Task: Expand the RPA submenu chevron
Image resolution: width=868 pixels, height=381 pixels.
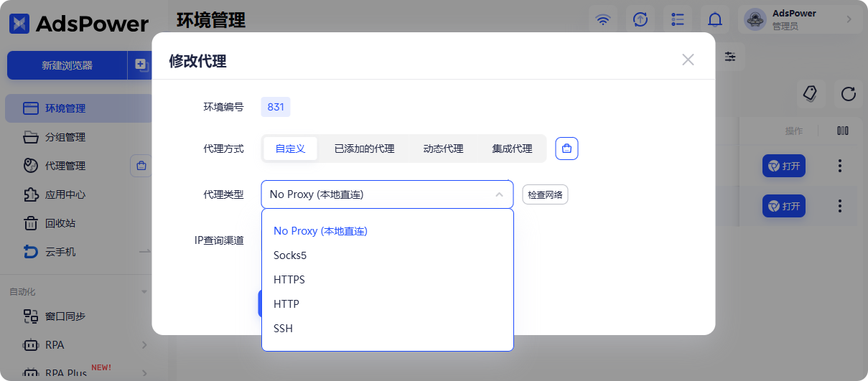Action: click(144, 345)
